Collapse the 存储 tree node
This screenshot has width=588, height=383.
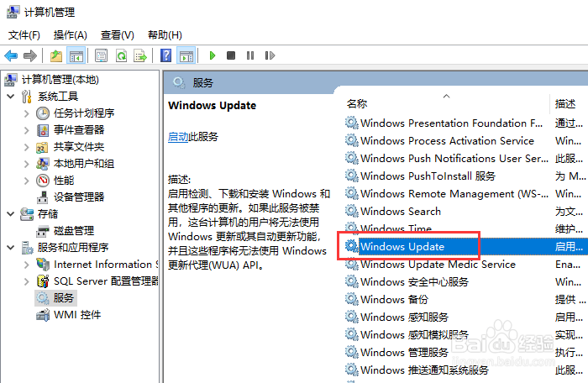click(10, 214)
